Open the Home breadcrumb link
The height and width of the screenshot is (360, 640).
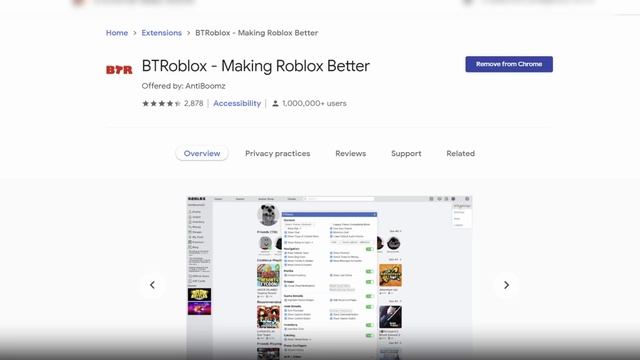tap(117, 33)
